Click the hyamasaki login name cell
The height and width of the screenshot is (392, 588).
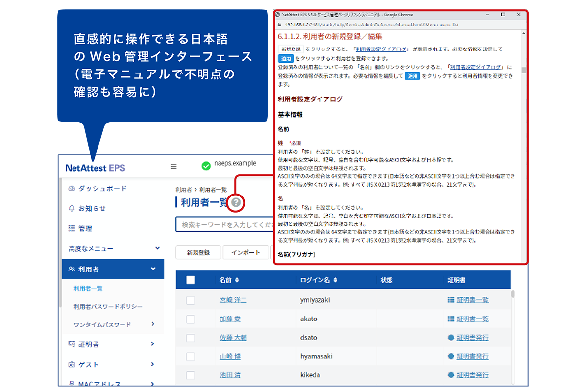point(317,357)
